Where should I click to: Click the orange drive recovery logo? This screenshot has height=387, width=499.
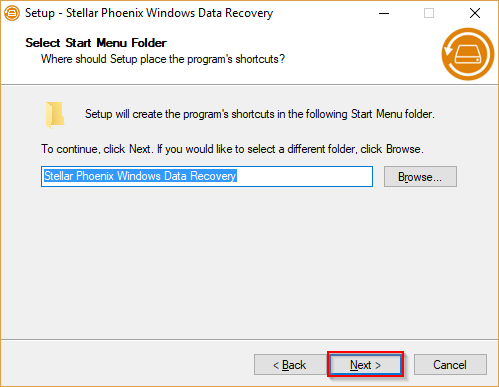click(468, 54)
